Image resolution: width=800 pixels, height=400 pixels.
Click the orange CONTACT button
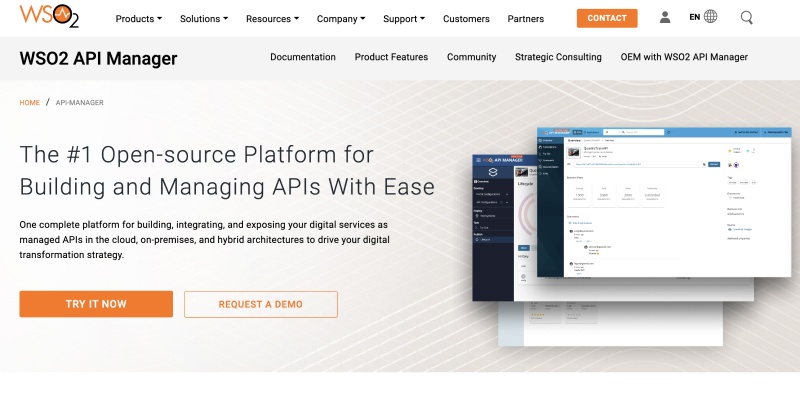(x=607, y=18)
